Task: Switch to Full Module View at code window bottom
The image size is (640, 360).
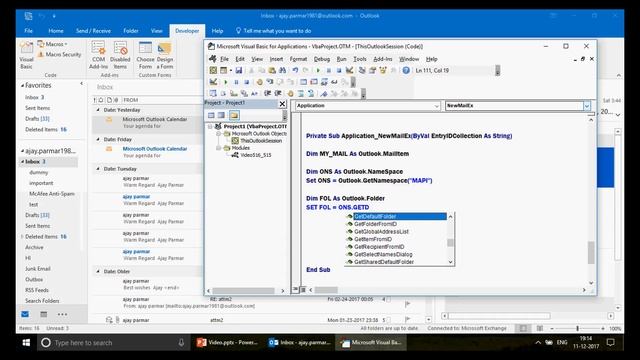Action: pyautogui.click(x=303, y=289)
